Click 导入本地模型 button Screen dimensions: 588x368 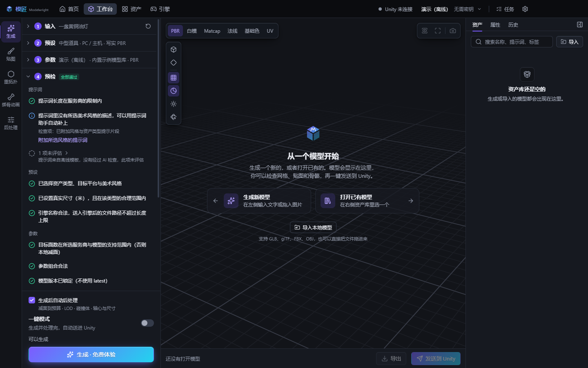[313, 227]
